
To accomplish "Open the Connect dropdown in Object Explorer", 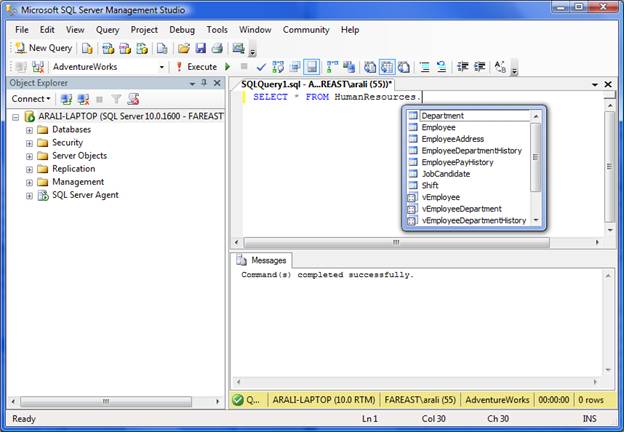I will [31, 99].
